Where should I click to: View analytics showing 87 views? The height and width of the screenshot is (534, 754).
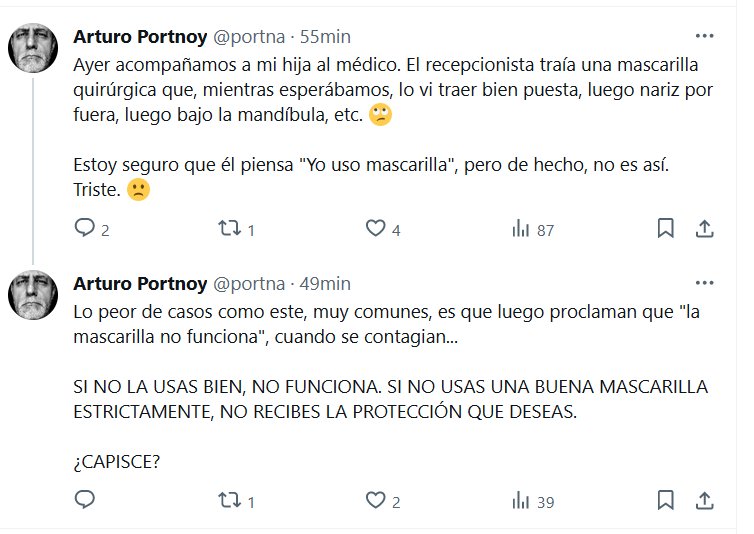point(521,229)
